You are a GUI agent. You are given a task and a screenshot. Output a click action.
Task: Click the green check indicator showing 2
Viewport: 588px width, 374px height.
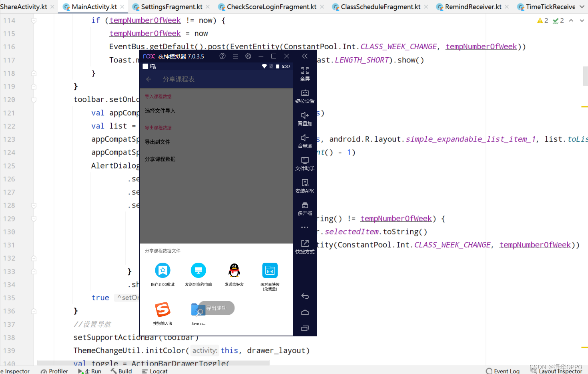(x=558, y=20)
